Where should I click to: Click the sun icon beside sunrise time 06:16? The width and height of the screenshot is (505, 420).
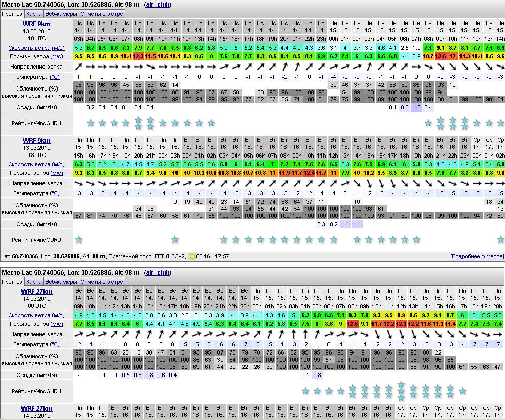click(192, 256)
